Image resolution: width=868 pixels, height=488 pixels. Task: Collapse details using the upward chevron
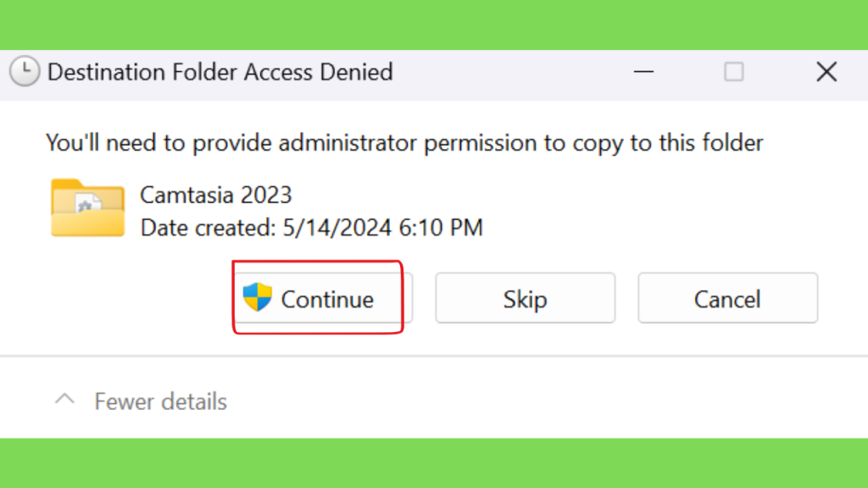click(x=64, y=399)
